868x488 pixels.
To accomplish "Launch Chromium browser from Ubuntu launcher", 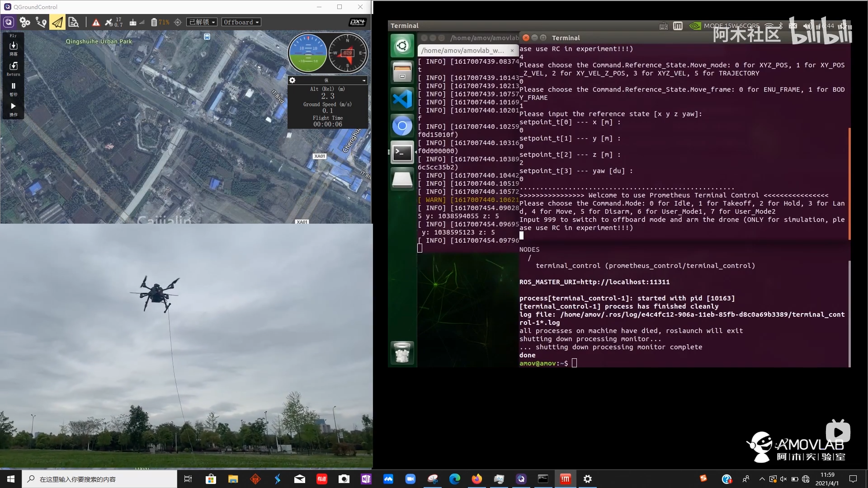I will click(x=402, y=126).
